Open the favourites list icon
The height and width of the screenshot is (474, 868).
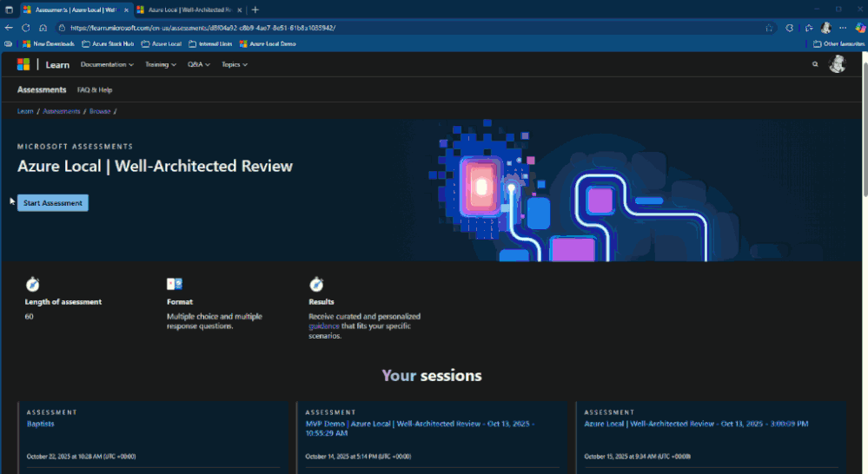click(809, 28)
